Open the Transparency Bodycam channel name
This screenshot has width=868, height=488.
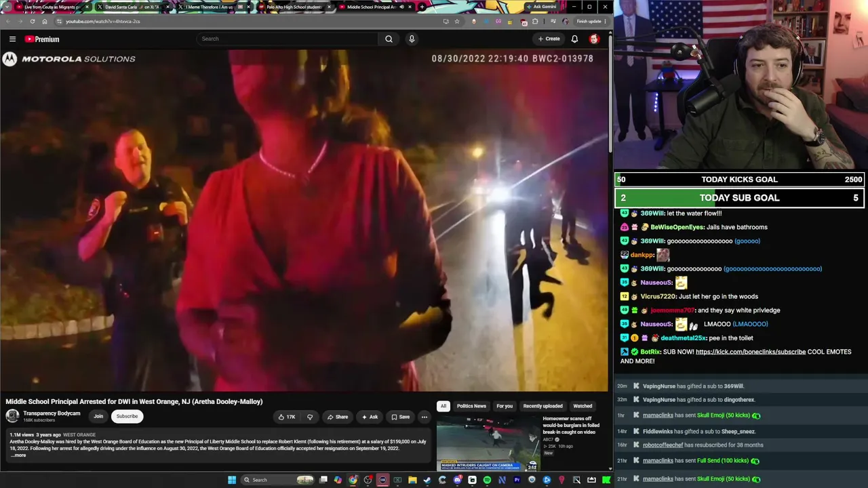pos(52,413)
